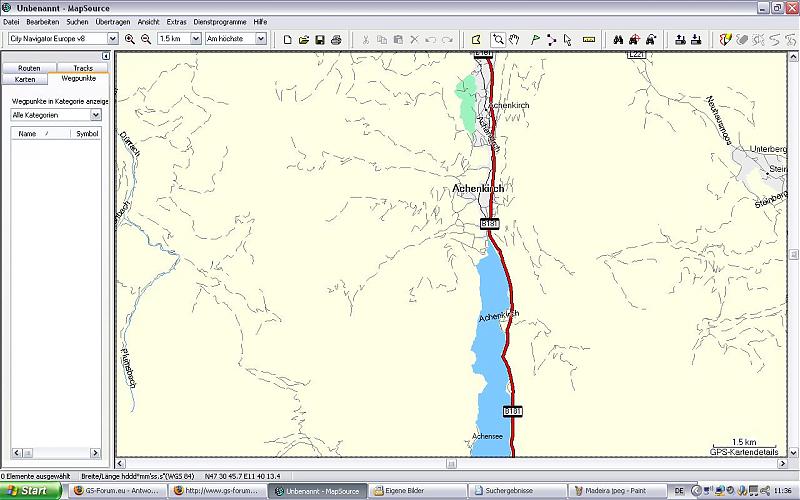Open Madeira.jpeg Paint from the taskbar
This screenshot has width=800, height=500.
click(609, 491)
